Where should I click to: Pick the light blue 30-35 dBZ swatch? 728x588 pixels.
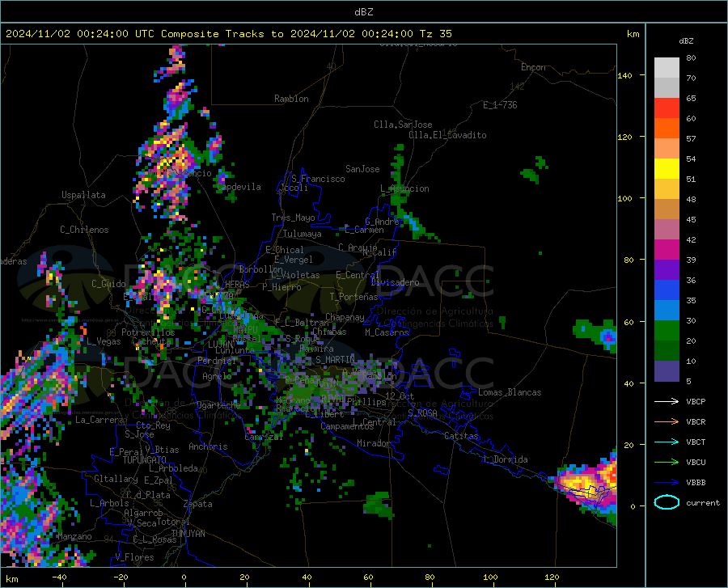(667, 311)
